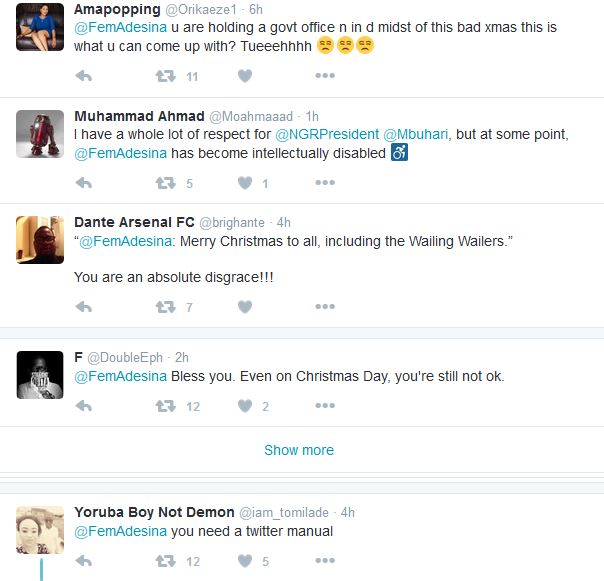This screenshot has height=581, width=604.
Task: Open more options on Amapopping's tweet
Action: coord(325,76)
